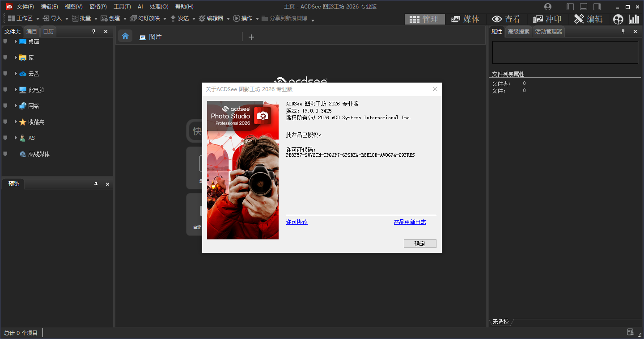644x339 pixels.
Task: Open the 工具(T) menu
Action: 122,7
